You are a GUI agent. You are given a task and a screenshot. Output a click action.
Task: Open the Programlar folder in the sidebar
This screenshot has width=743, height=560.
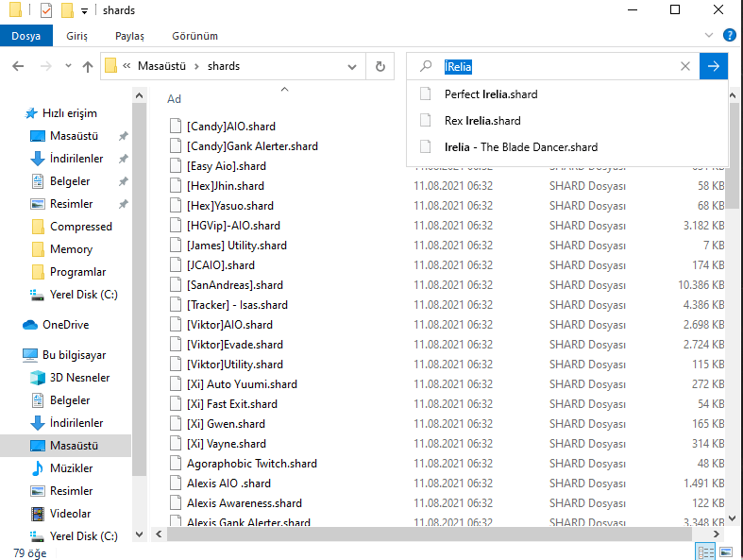pos(77,273)
